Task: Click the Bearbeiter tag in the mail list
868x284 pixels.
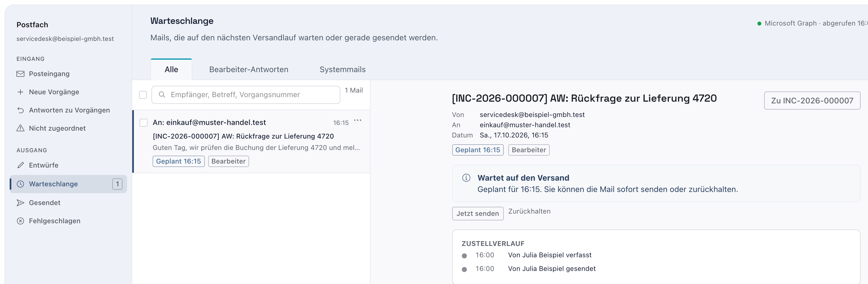Action: (x=228, y=161)
